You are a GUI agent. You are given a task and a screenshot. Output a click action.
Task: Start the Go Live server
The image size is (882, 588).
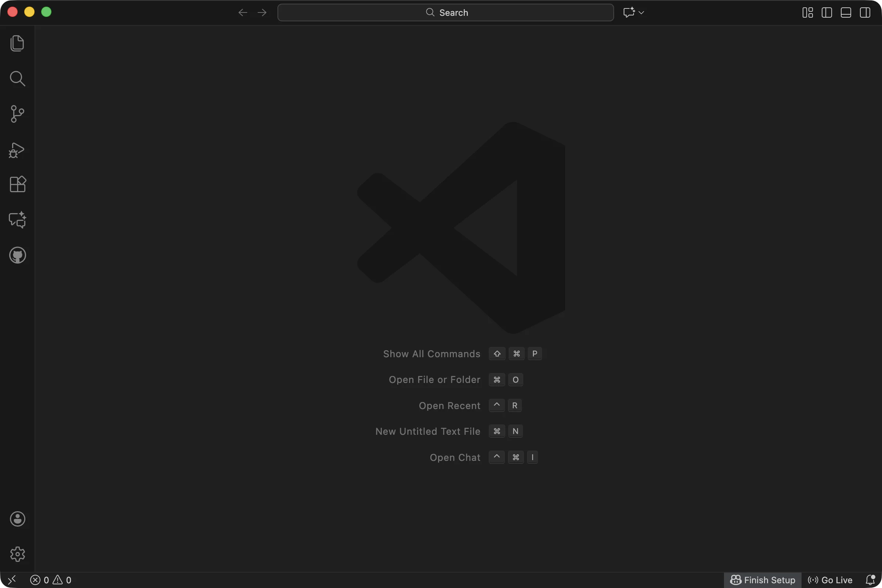coord(830,580)
